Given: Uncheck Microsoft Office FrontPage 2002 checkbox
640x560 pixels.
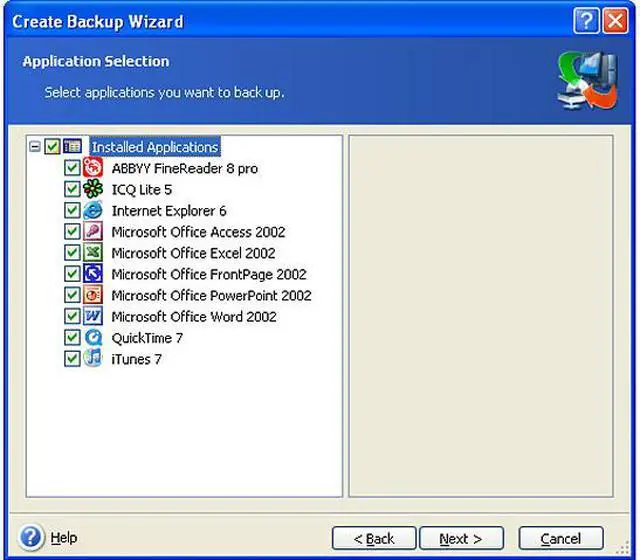Looking at the screenshot, I should pos(72,273).
